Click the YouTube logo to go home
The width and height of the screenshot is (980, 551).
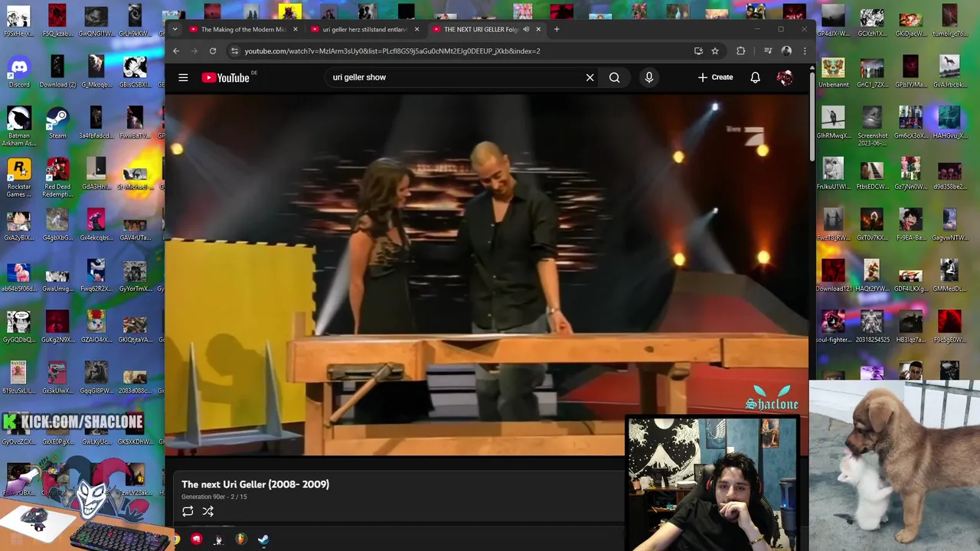[227, 77]
